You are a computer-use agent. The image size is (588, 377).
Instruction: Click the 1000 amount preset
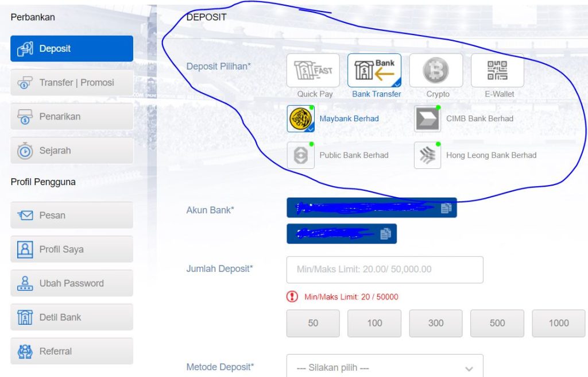(x=558, y=323)
